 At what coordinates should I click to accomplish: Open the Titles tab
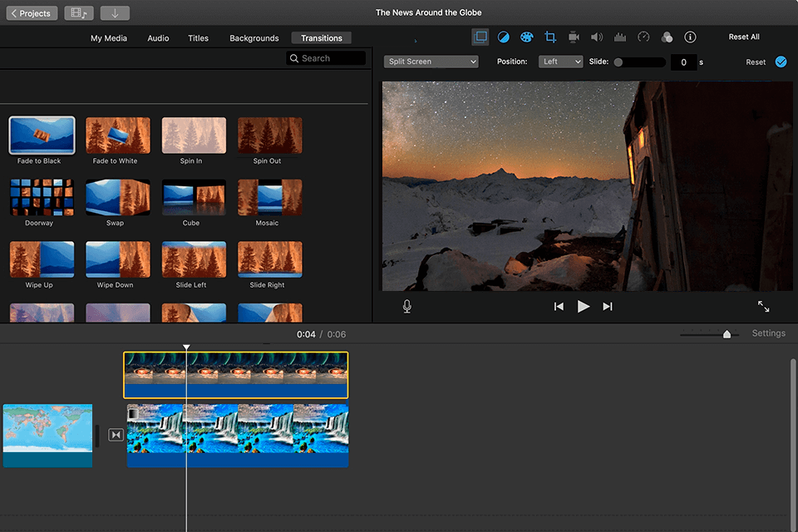tap(198, 38)
